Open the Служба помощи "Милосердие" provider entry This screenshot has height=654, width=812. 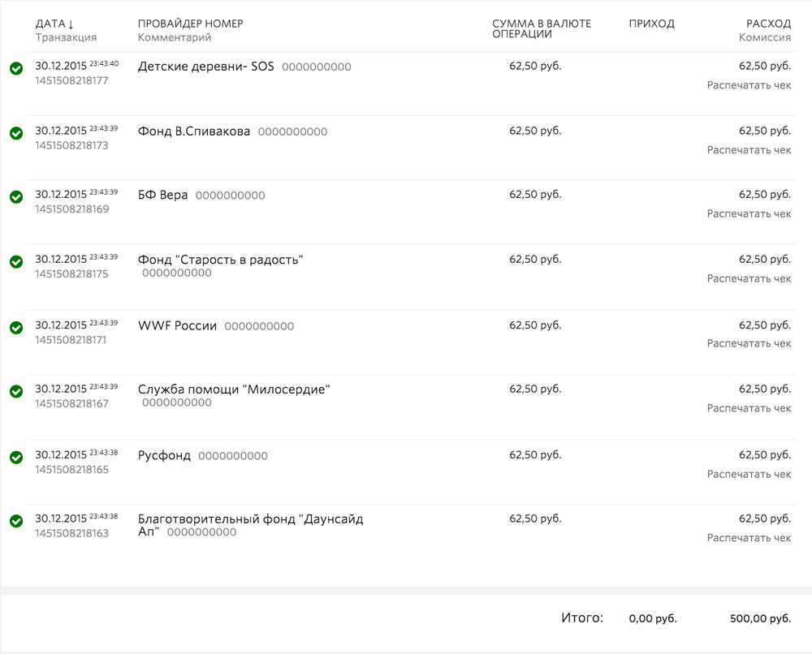(x=234, y=389)
